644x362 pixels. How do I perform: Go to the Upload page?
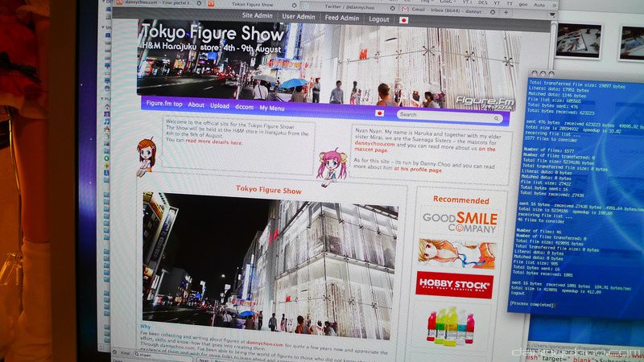pyautogui.click(x=220, y=105)
